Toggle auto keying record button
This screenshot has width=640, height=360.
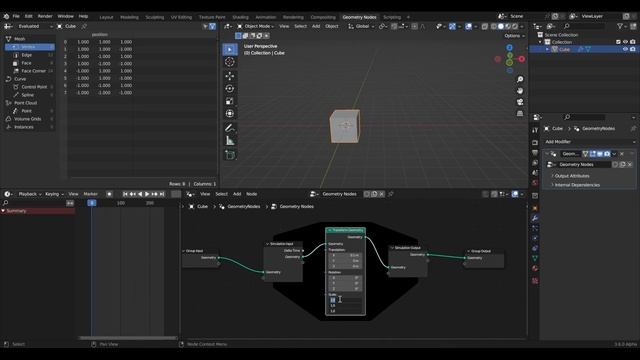(x=109, y=194)
